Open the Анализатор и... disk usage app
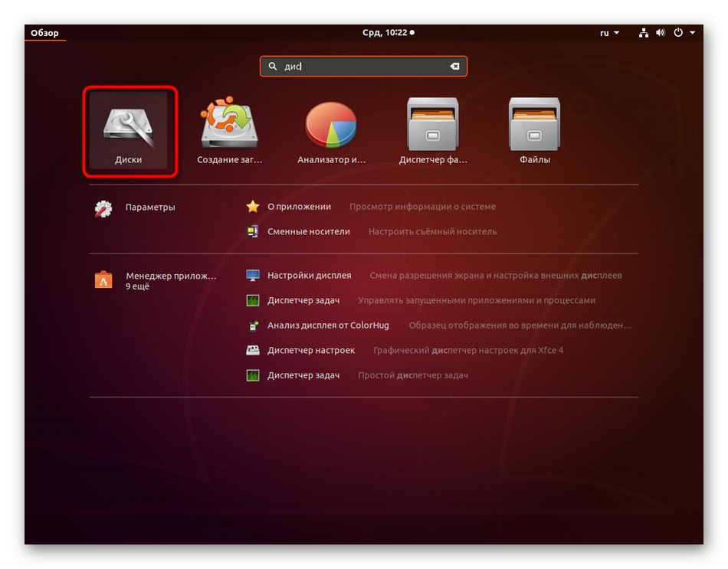Image resolution: width=728 pixels, height=569 pixels. click(331, 130)
